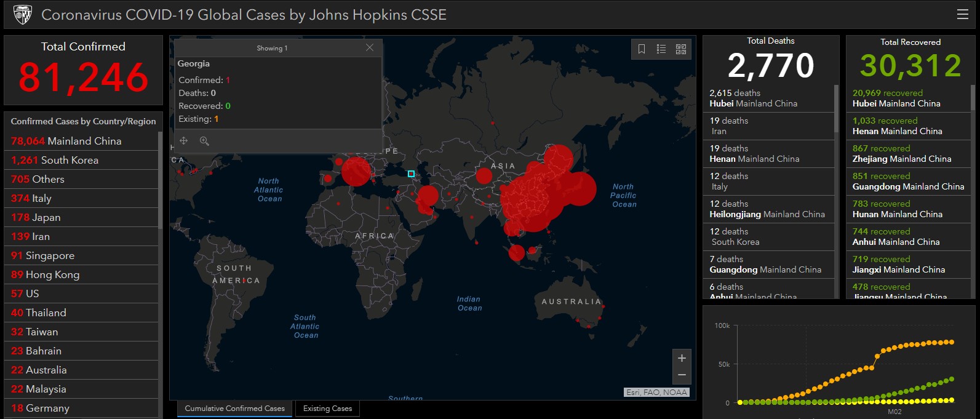
Task: Click the Esri, FAO, NOAA attribution
Action: [656, 393]
